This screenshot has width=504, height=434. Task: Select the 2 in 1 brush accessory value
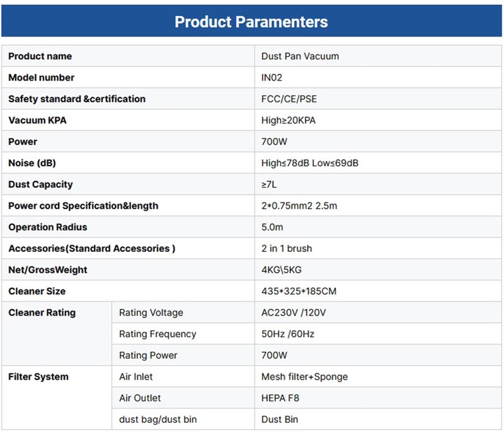coord(287,248)
